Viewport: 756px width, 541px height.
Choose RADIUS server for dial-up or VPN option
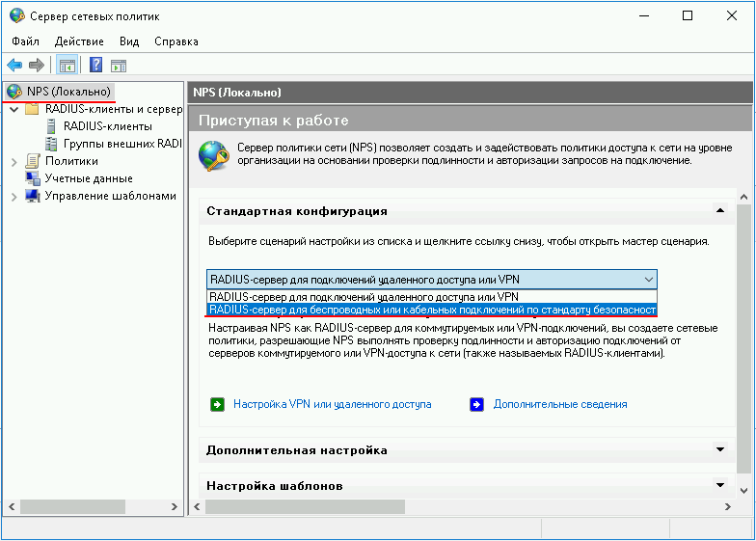[432, 297]
